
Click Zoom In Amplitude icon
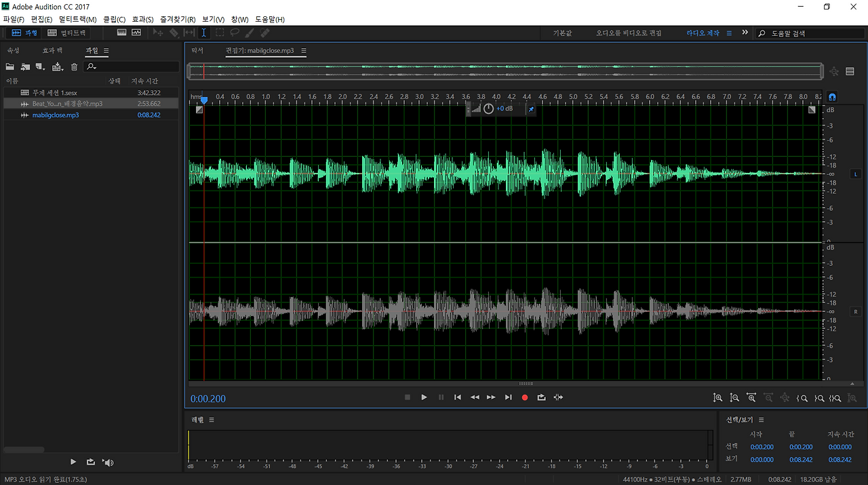[x=717, y=398]
